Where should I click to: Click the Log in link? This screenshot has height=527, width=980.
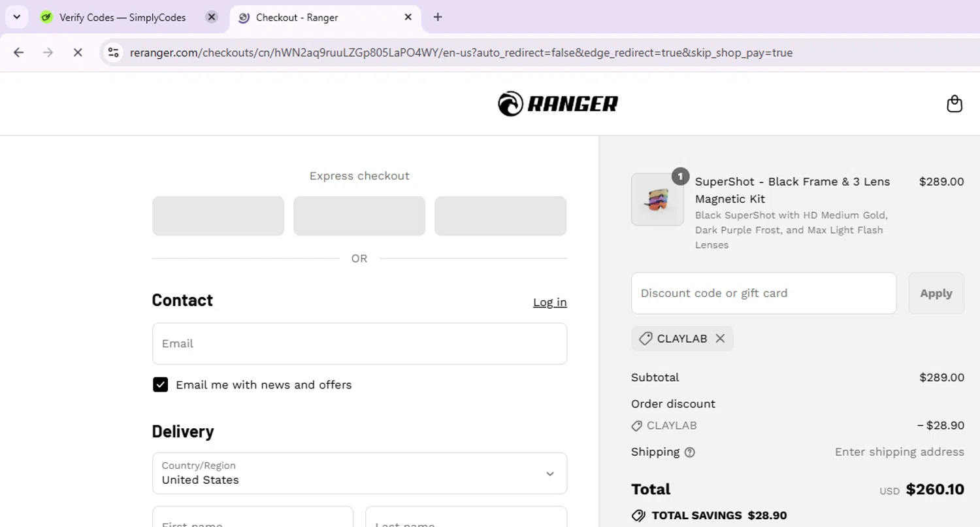(x=550, y=302)
